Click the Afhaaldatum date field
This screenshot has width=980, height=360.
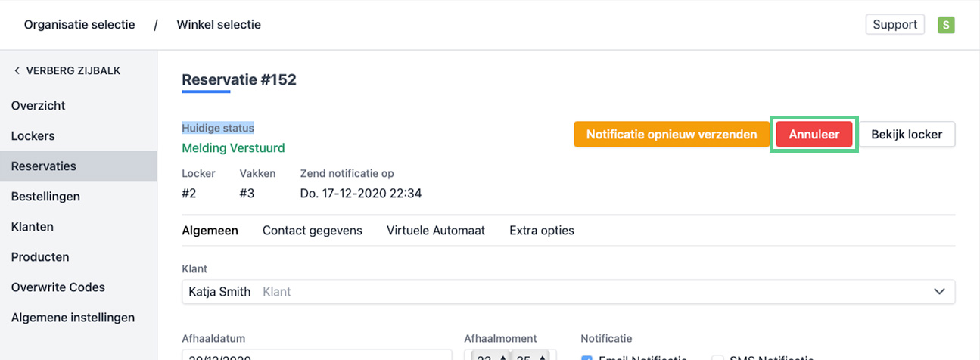pos(316,355)
